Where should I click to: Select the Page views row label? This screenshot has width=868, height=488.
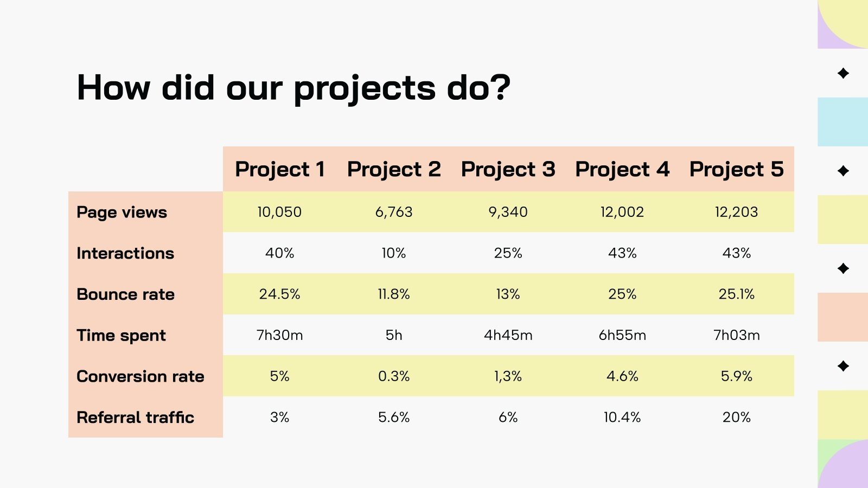122,212
